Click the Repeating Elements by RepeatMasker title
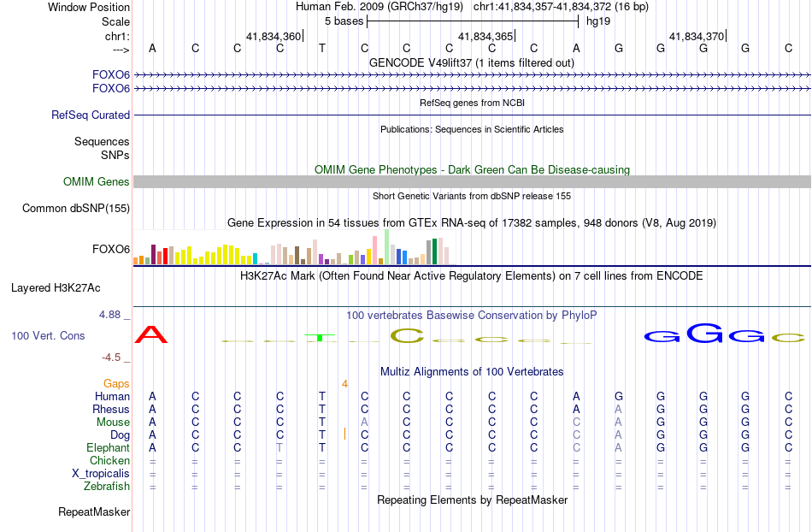This screenshot has height=532, width=812. (x=473, y=500)
